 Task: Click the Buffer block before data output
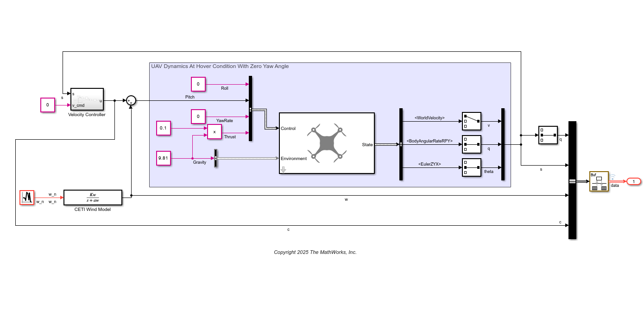[x=599, y=181]
